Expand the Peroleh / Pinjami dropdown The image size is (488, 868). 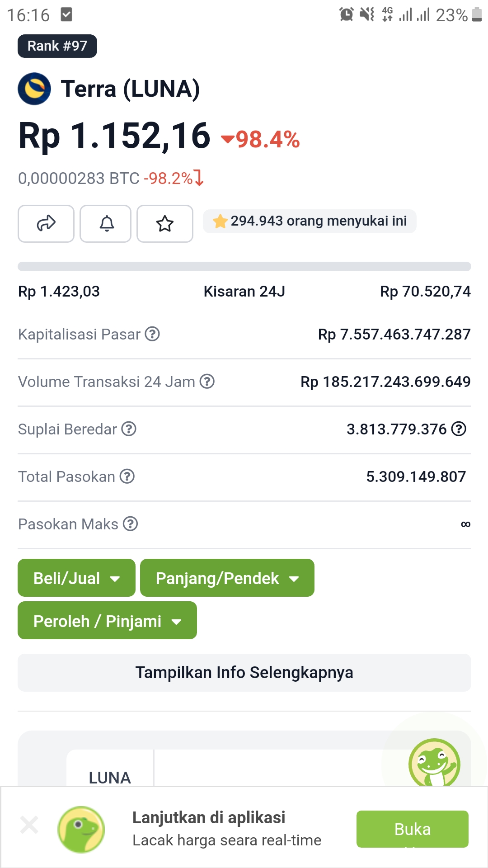[107, 620]
